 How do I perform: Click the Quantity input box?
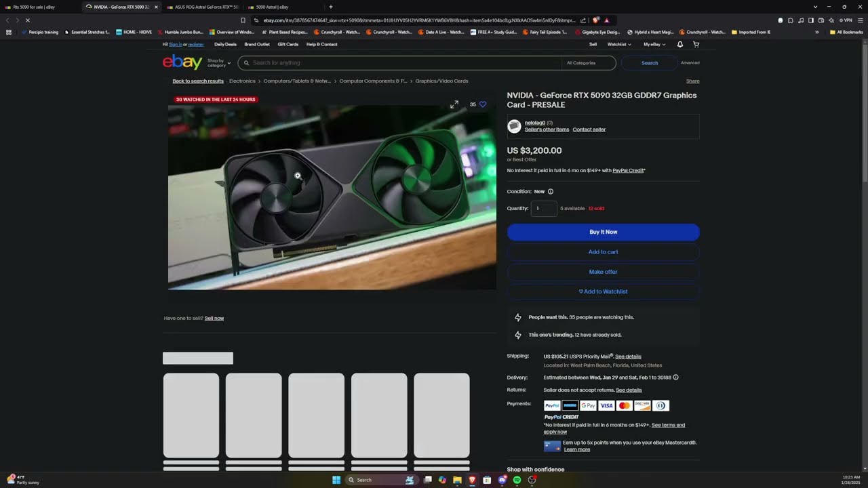544,208
